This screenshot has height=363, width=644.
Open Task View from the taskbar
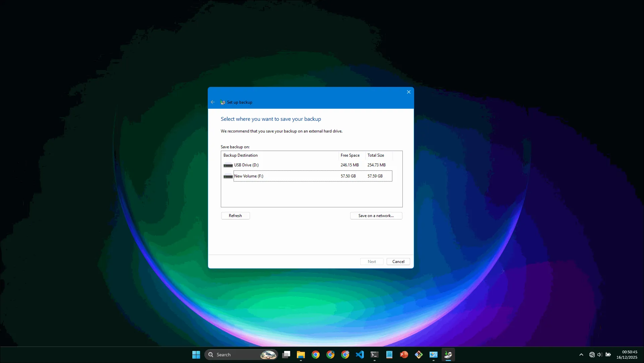(286, 354)
